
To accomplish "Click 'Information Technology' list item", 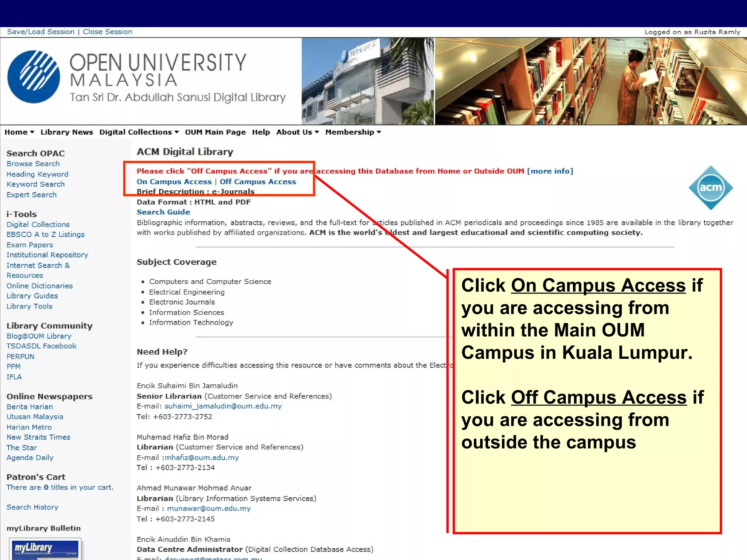I will pos(191,322).
